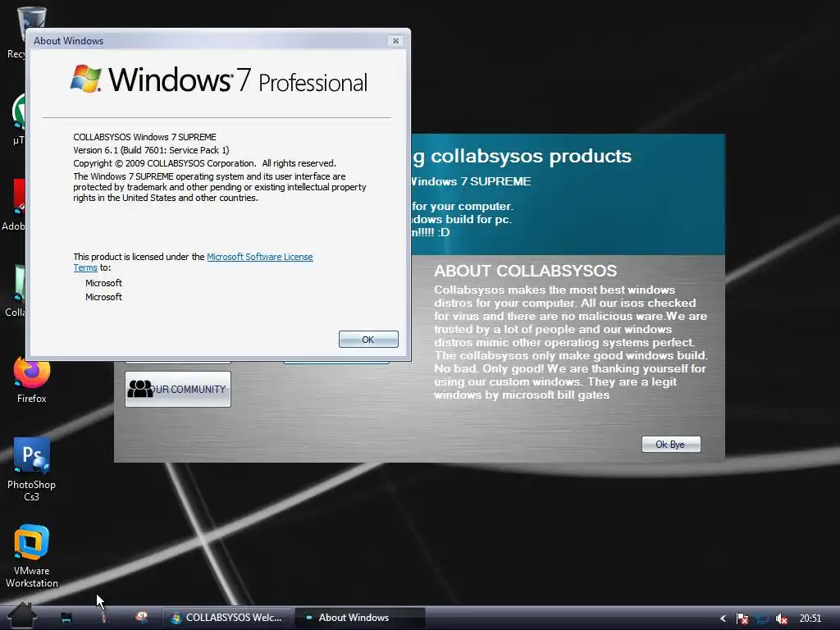Select the About Windows taskbar button
The height and width of the screenshot is (630, 840).
pyautogui.click(x=360, y=618)
